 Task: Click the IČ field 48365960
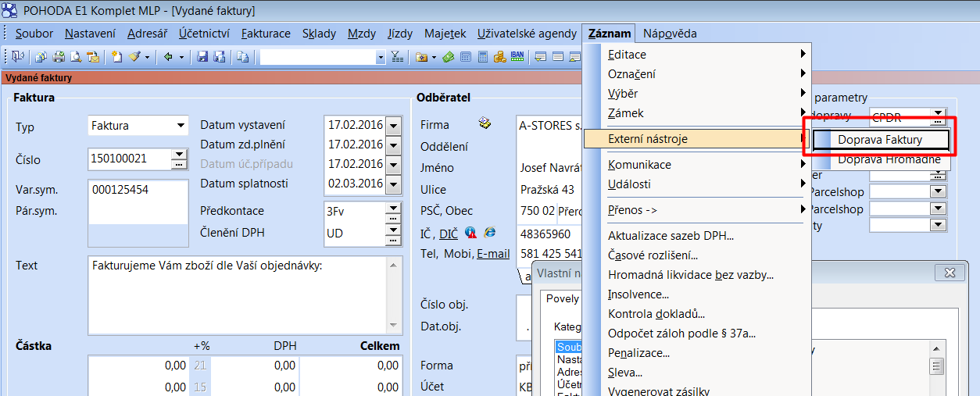tap(549, 234)
